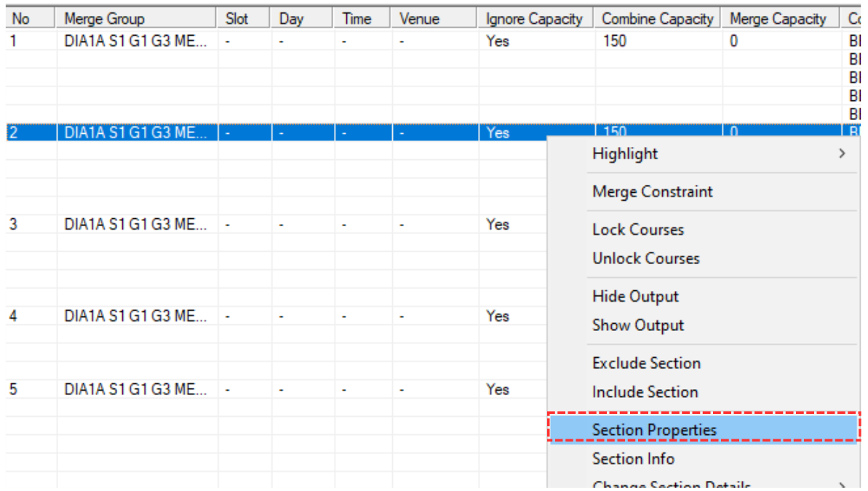Open the Highlight submenu
The height and width of the screenshot is (491, 868).
click(626, 154)
